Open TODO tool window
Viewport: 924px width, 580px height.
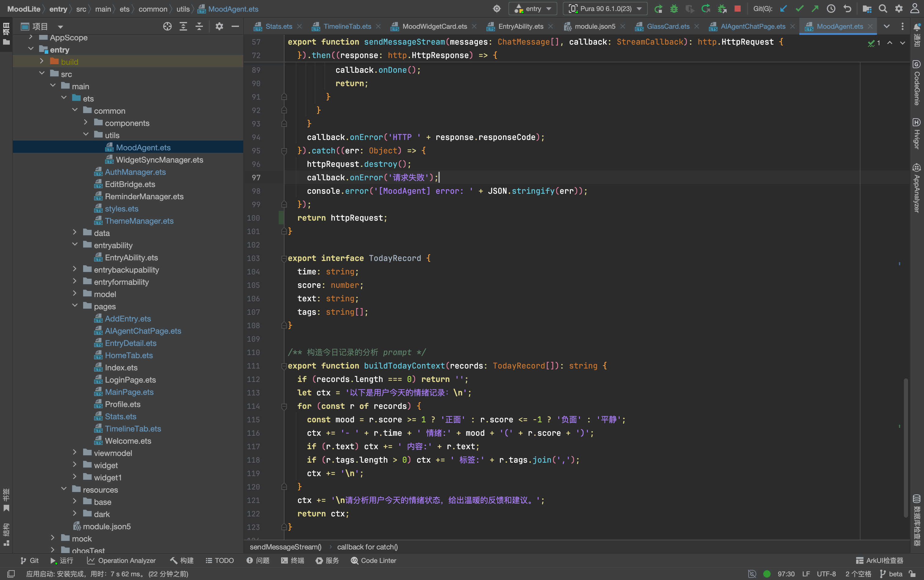[x=220, y=560]
